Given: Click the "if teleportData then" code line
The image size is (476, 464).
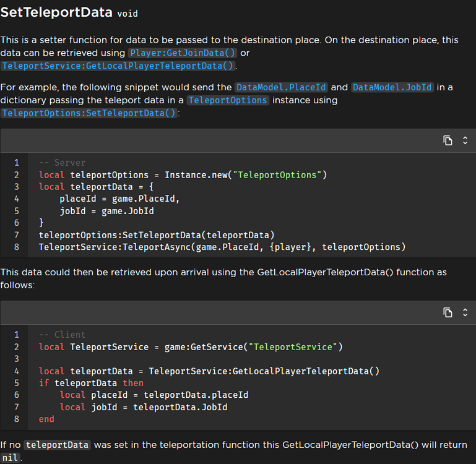Looking at the screenshot, I should click(91, 383).
